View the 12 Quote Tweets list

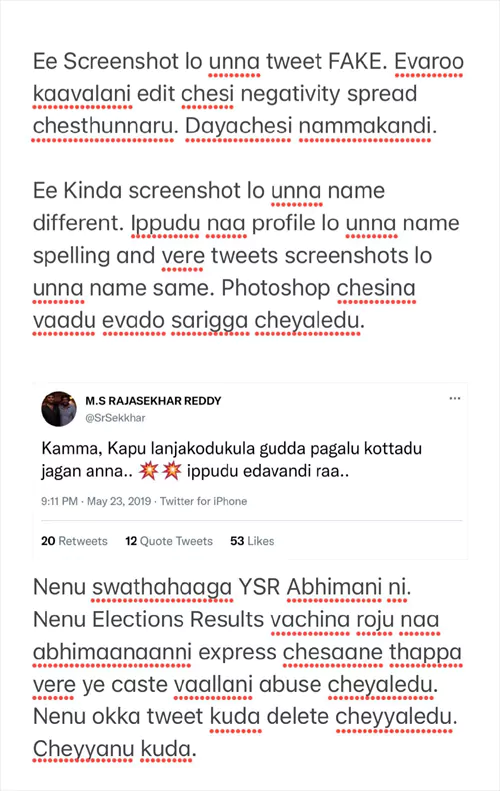click(x=169, y=541)
